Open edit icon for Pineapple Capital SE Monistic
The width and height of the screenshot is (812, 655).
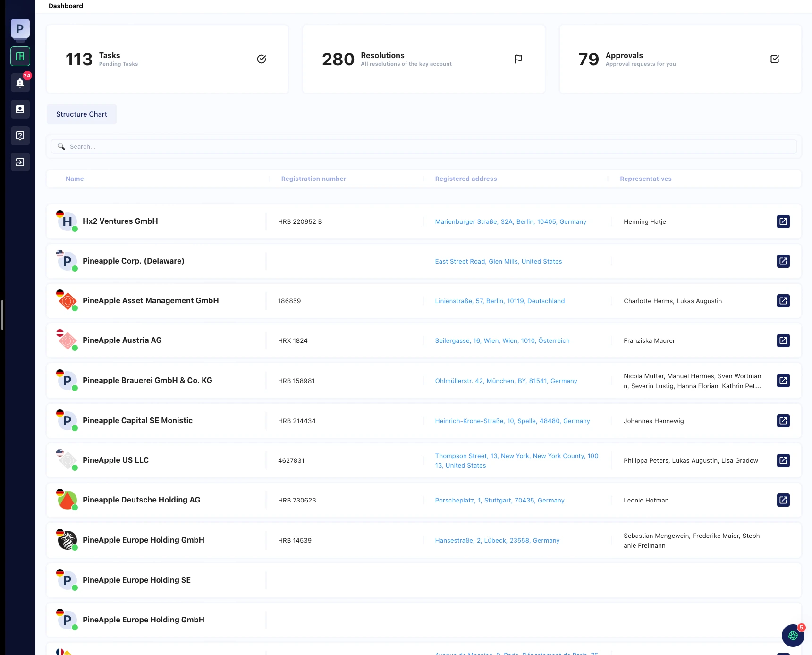tap(783, 421)
